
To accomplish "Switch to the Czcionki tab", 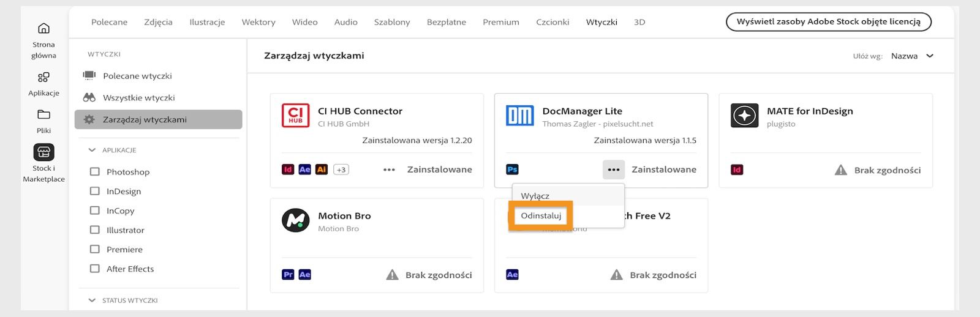I will [552, 22].
